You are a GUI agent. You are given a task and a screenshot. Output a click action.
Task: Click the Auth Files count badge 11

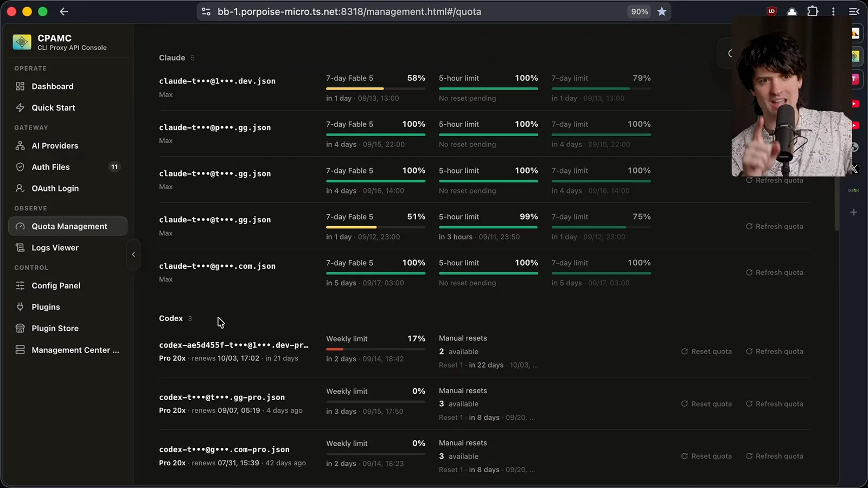coord(114,167)
